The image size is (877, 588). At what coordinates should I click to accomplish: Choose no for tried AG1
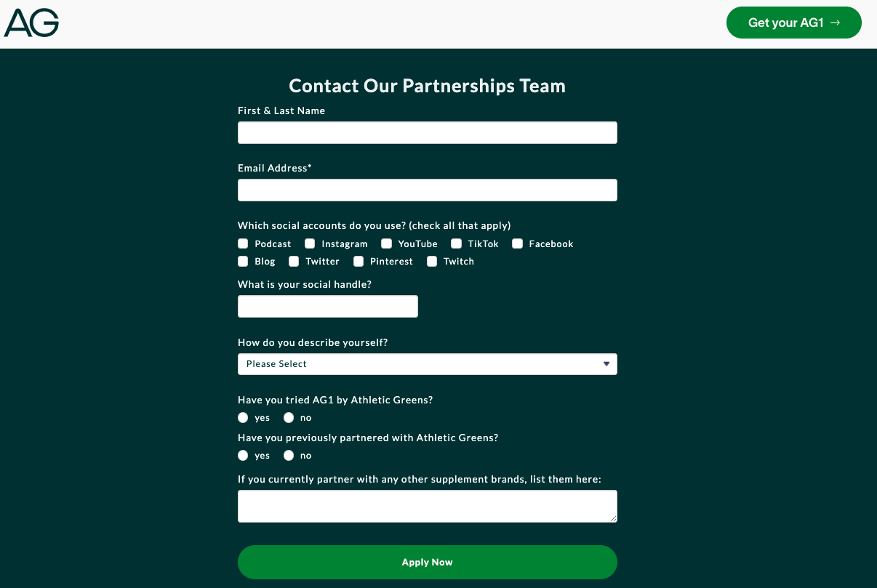pos(289,417)
